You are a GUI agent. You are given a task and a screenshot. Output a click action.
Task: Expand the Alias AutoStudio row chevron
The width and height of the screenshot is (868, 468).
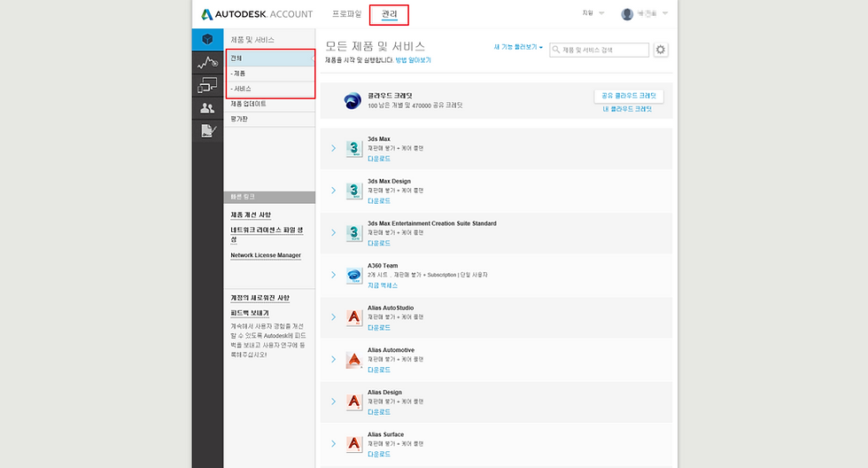click(x=333, y=317)
